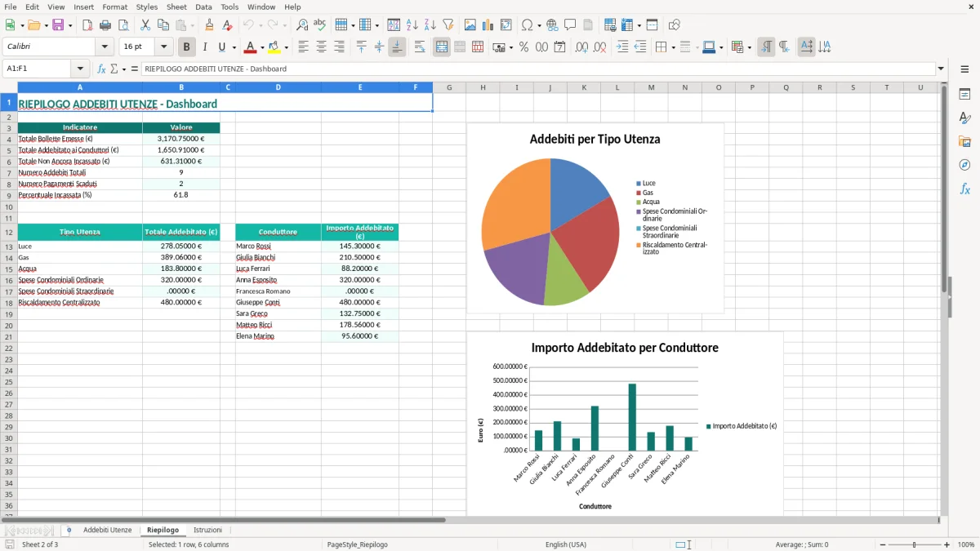This screenshot has height=551, width=980.
Task: Open Find & Replace
Action: (x=302, y=25)
